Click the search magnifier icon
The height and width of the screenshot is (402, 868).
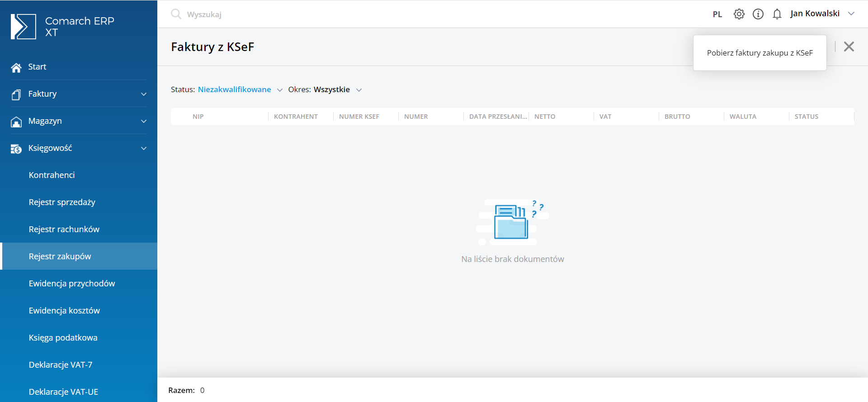[x=176, y=14]
